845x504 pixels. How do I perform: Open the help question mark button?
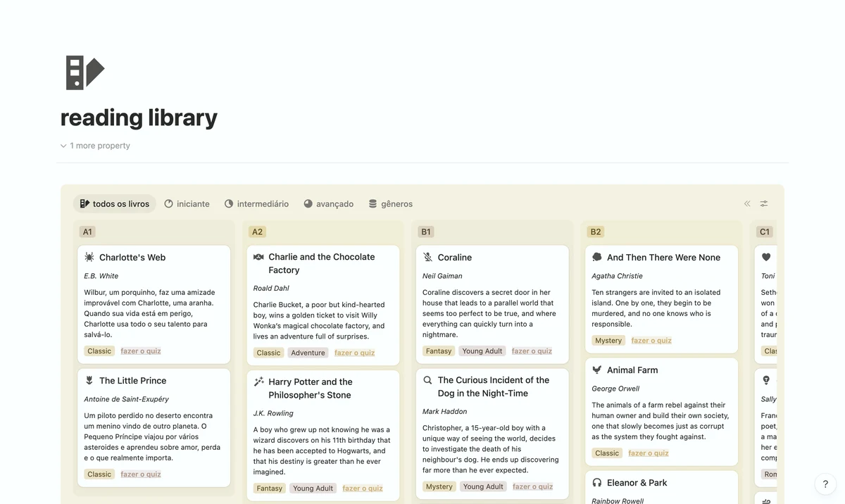point(825,484)
